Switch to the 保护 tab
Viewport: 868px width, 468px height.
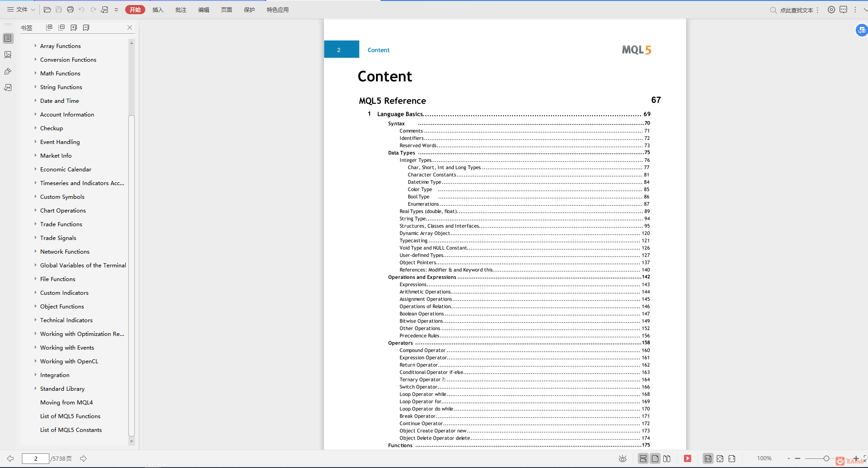(x=249, y=10)
